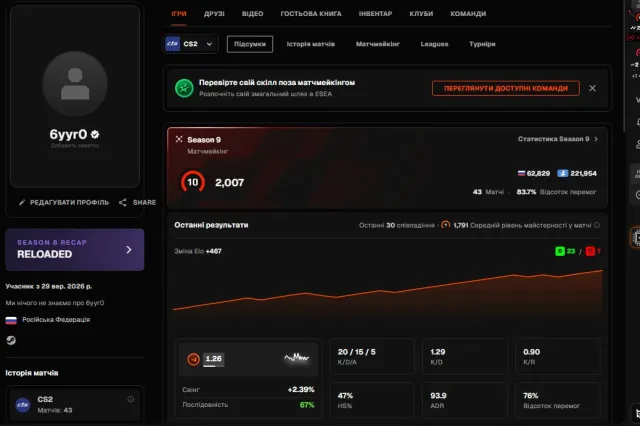The width and height of the screenshot is (640, 426).
Task: Click the Season 9 crossed-swords icon
Action: (x=179, y=140)
